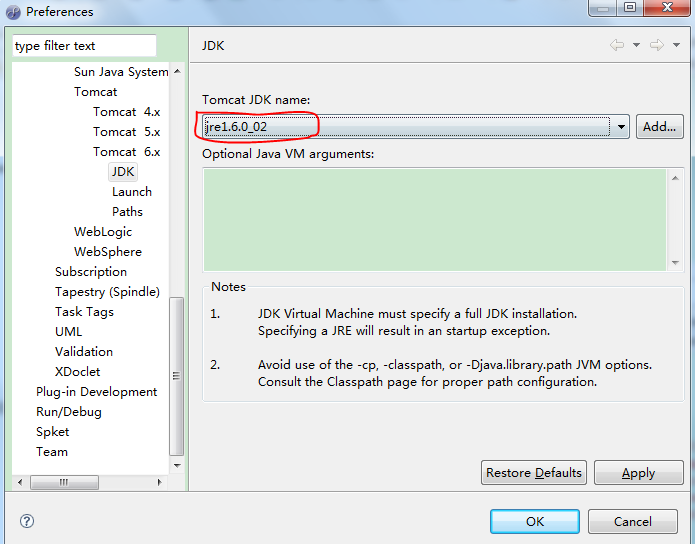
Task: Click the Cancel button
Action: pyautogui.click(x=633, y=521)
